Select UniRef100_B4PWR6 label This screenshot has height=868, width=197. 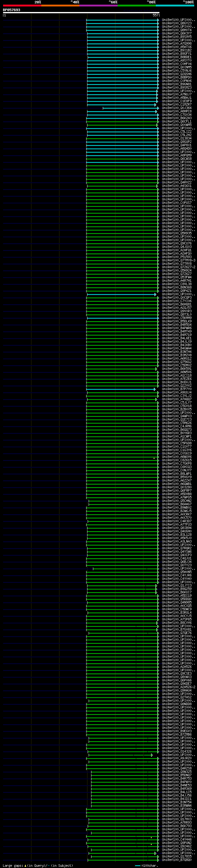point(177,328)
